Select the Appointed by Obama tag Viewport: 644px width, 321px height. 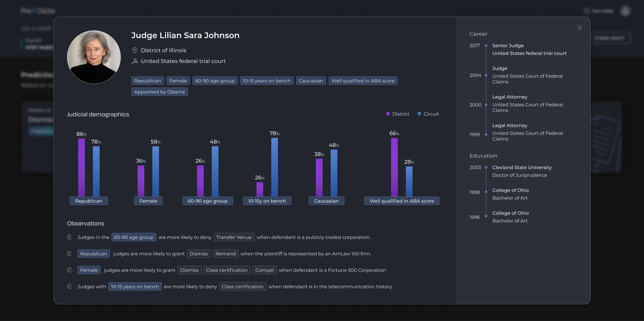coord(159,92)
